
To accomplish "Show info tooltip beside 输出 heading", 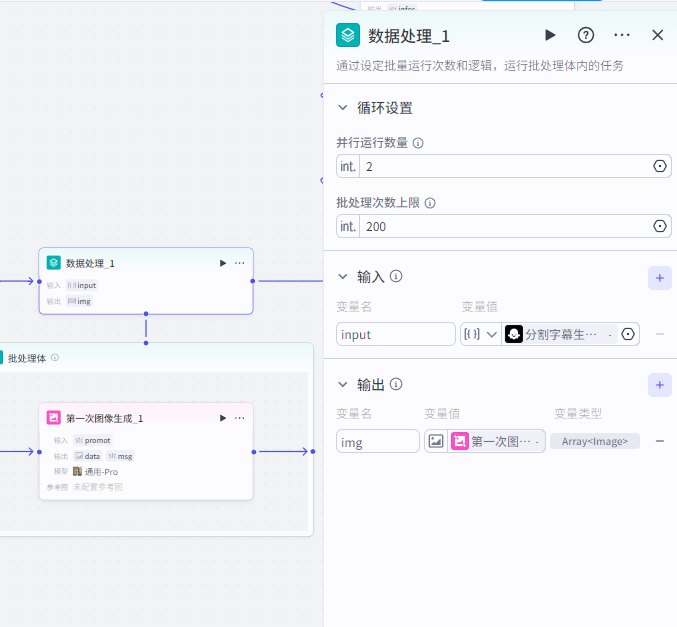I will pos(396,384).
